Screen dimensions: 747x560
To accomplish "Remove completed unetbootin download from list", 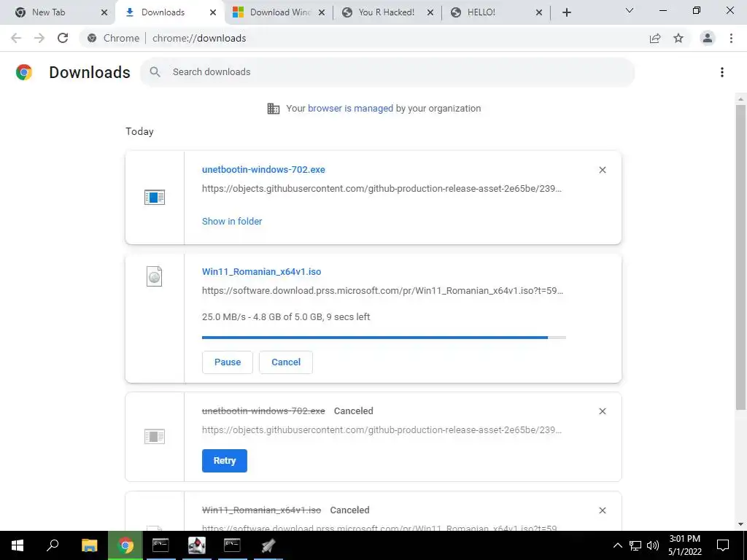I will pos(603,170).
